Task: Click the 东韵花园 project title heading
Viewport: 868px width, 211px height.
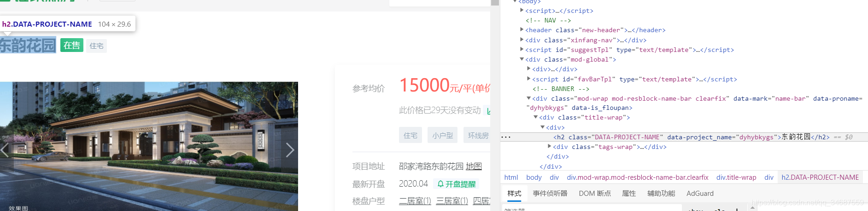Action: coord(28,45)
